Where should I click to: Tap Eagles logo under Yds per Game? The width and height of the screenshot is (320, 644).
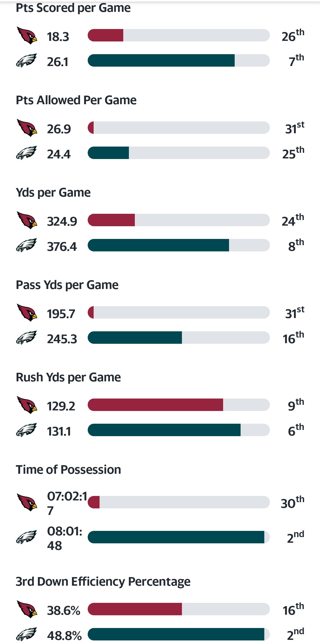point(27,245)
